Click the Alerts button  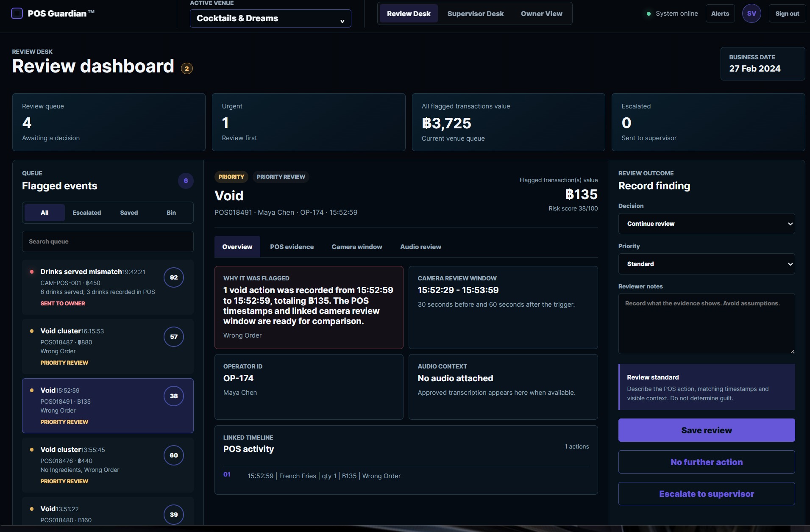[720, 14]
